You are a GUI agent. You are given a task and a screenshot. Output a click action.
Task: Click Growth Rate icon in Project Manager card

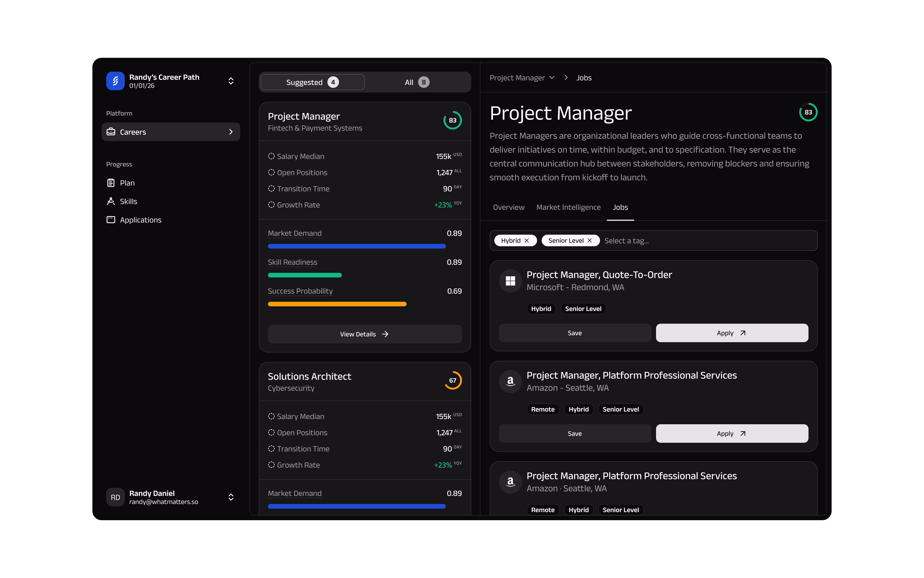click(x=271, y=205)
